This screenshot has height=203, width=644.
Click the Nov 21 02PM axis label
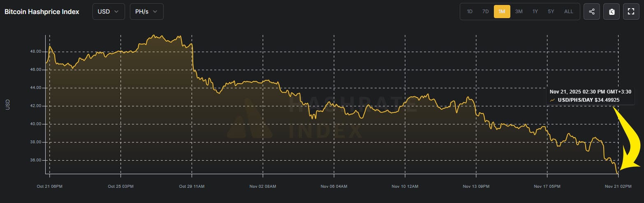click(x=618, y=187)
